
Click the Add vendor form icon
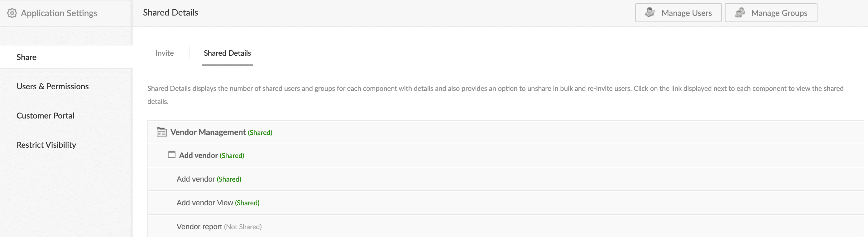coord(172,154)
